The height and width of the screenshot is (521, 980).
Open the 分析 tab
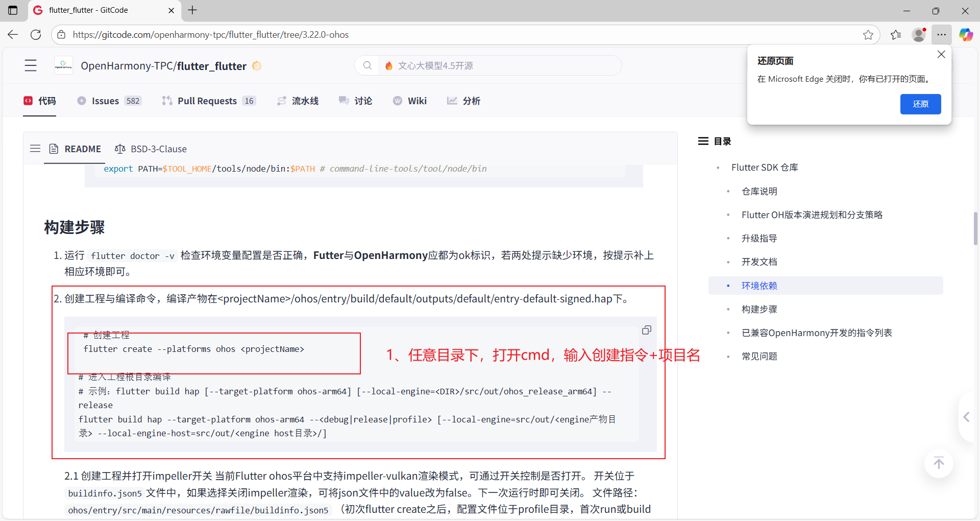[x=463, y=101]
